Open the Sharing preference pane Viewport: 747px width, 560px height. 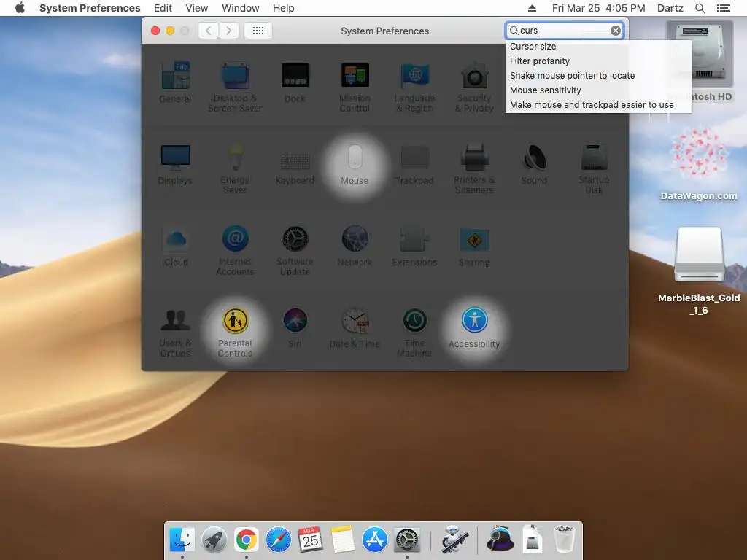point(474,246)
